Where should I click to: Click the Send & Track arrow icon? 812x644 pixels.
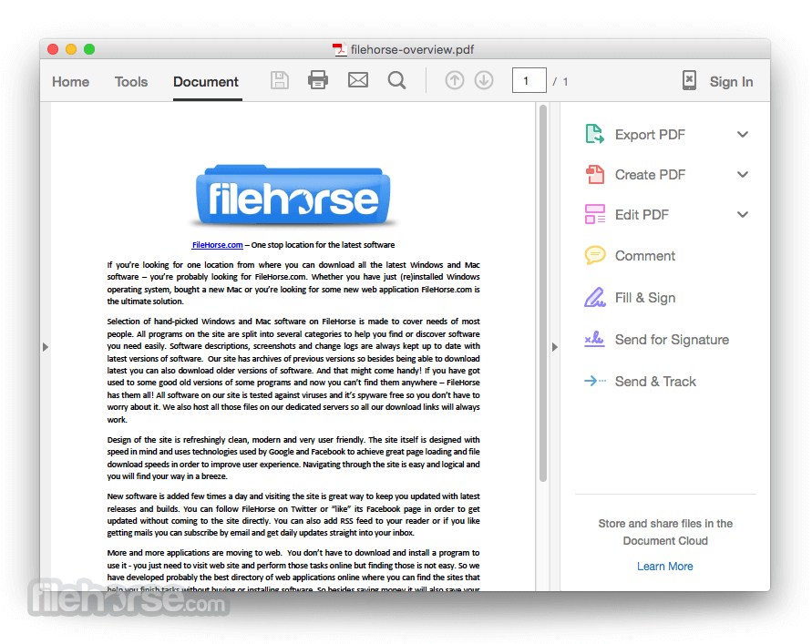click(594, 381)
